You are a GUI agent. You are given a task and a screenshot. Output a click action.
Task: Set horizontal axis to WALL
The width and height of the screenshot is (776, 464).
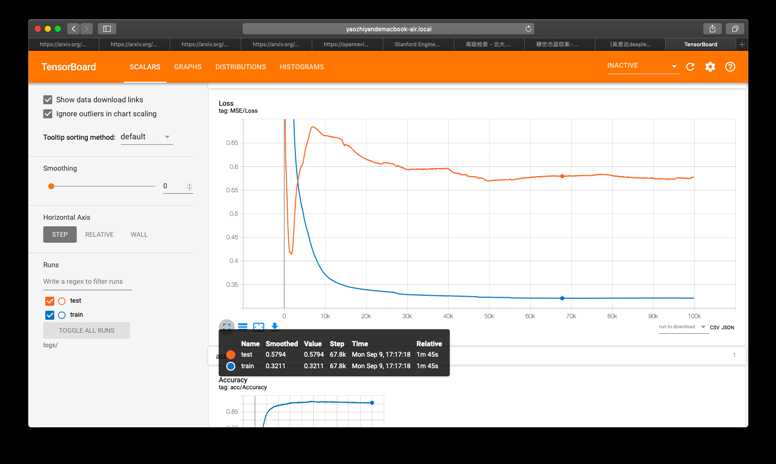(139, 234)
